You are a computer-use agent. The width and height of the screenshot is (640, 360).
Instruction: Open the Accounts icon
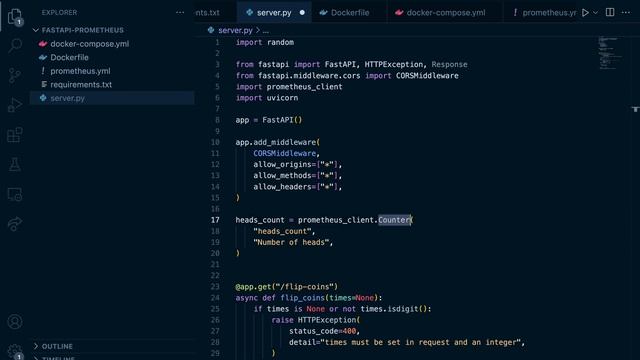(x=15, y=322)
